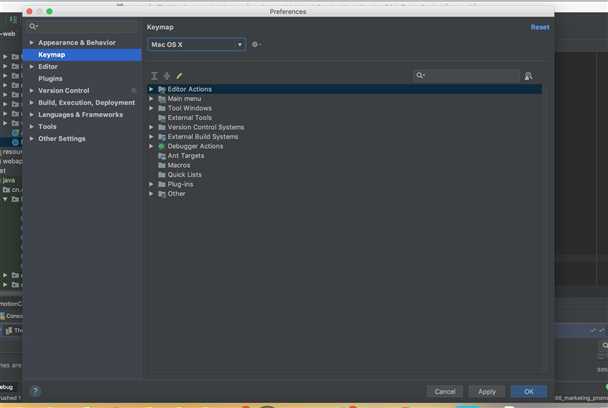Click the Collapse All toolbar icon
Screen dimensions: 608x408
(x=167, y=76)
